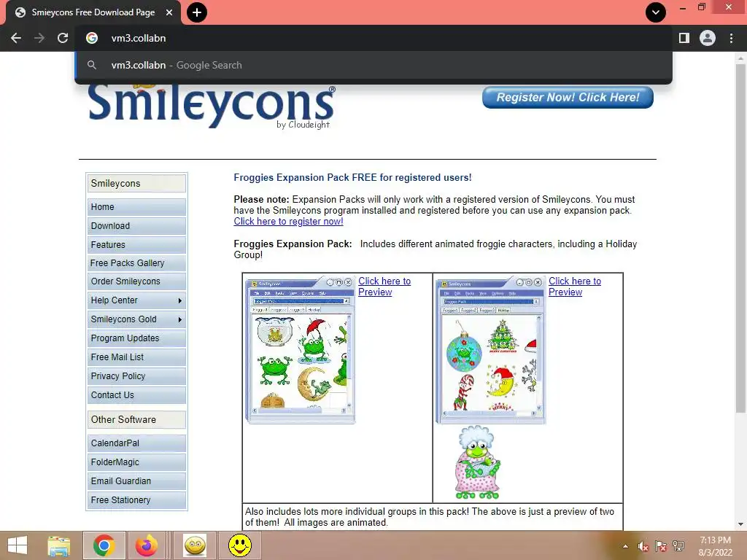Open the Chrome profile avatar
This screenshot has width=747, height=560.
coord(708,38)
